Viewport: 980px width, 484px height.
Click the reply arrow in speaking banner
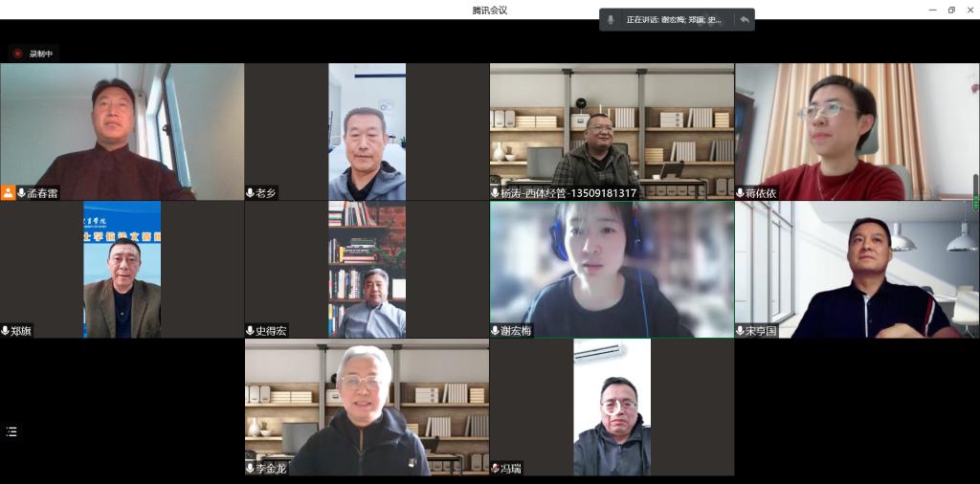tap(744, 19)
